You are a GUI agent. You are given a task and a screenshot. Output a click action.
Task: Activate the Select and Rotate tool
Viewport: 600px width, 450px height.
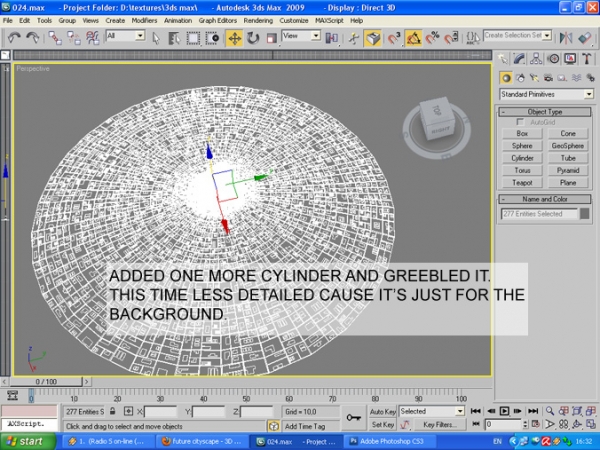[253, 38]
